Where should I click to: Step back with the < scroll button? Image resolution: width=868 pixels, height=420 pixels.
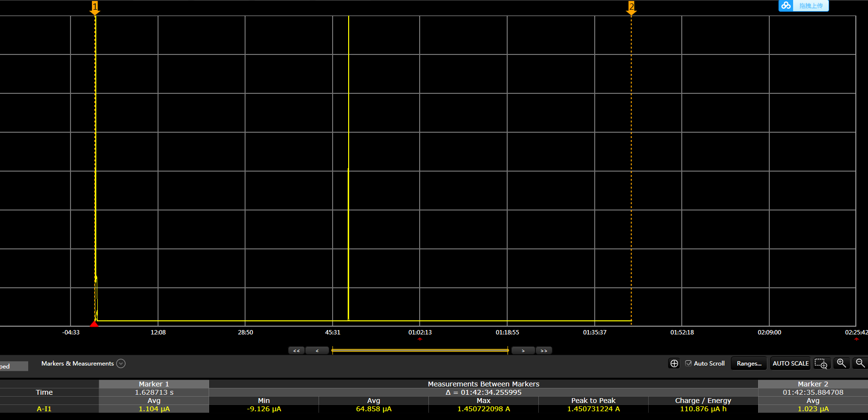(x=317, y=350)
